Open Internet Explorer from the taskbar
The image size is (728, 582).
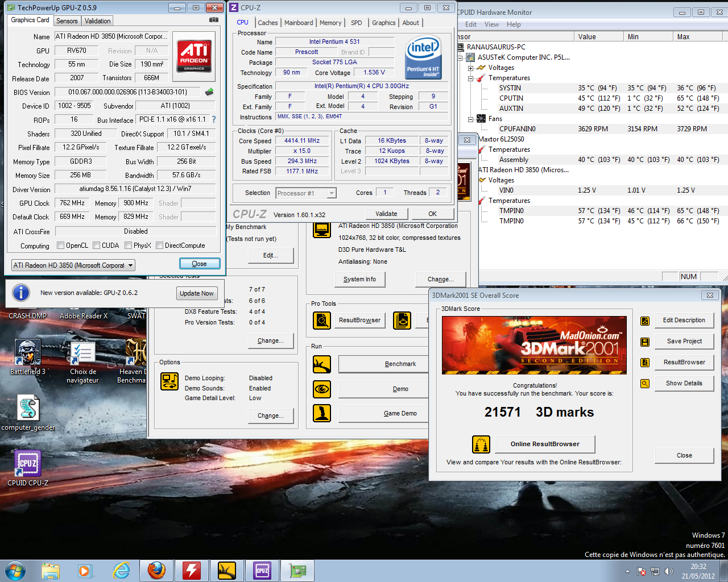(x=121, y=570)
